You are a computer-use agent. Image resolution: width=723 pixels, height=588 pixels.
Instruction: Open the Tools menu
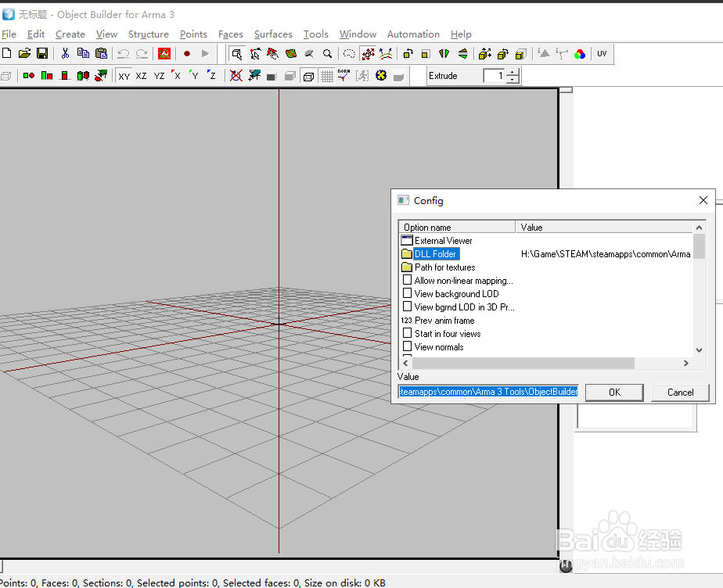coord(316,34)
